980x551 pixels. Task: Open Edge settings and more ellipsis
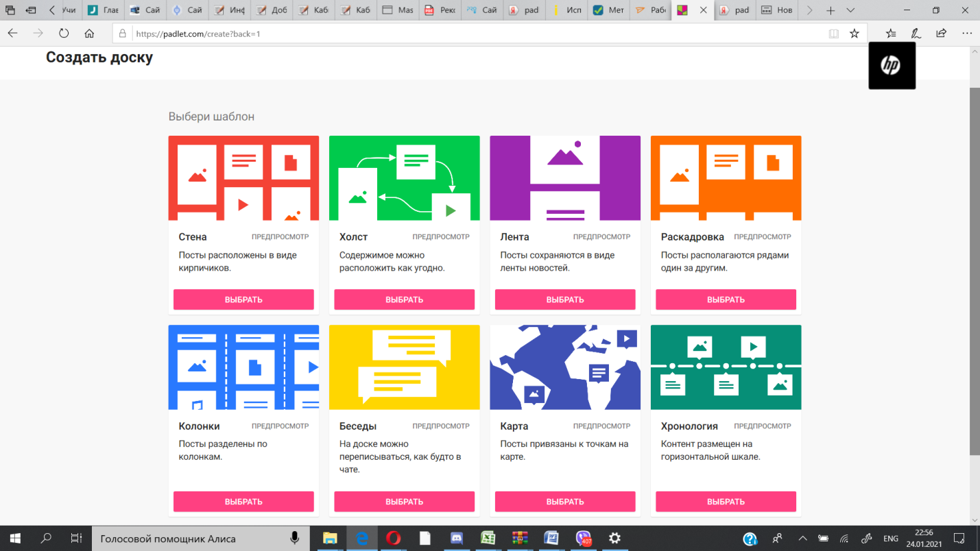click(x=967, y=33)
